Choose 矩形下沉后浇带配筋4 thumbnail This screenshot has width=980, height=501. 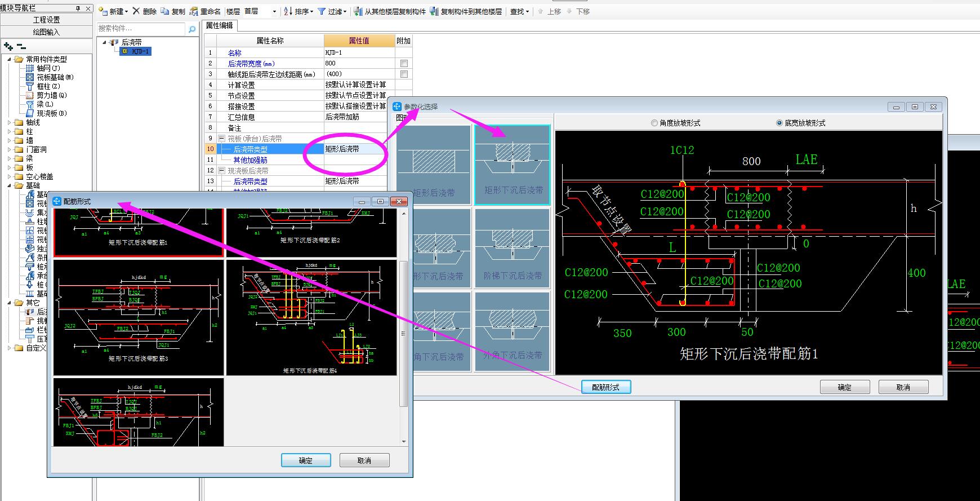tap(311, 317)
